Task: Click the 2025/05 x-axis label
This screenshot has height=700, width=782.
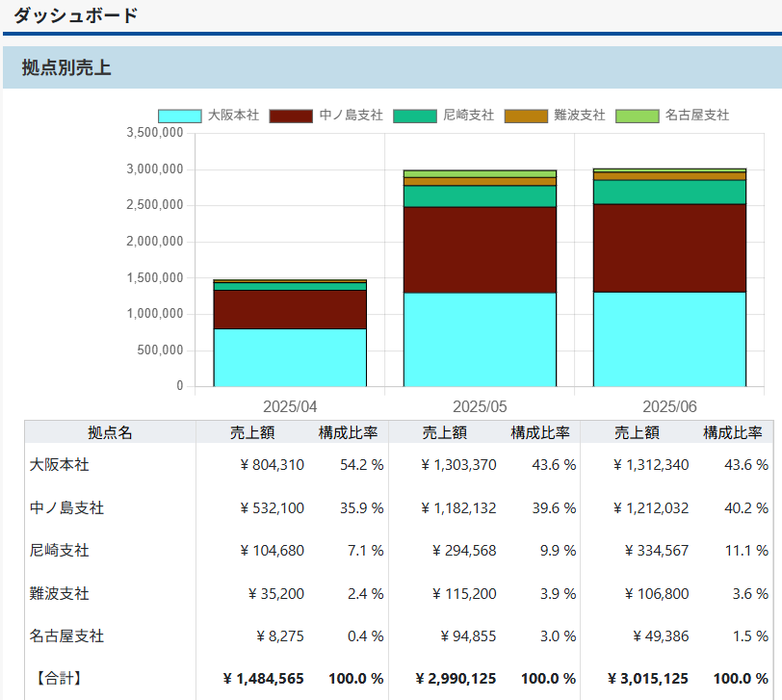Action: pos(480,406)
